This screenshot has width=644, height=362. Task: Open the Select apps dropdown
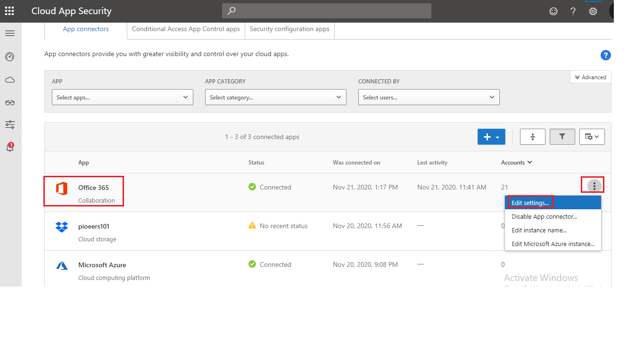coord(123,97)
